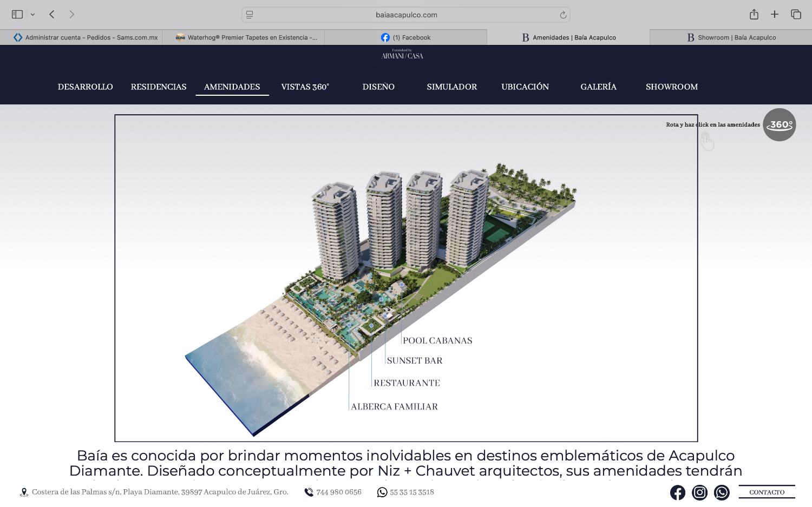Click the map pin location icon

click(24, 492)
